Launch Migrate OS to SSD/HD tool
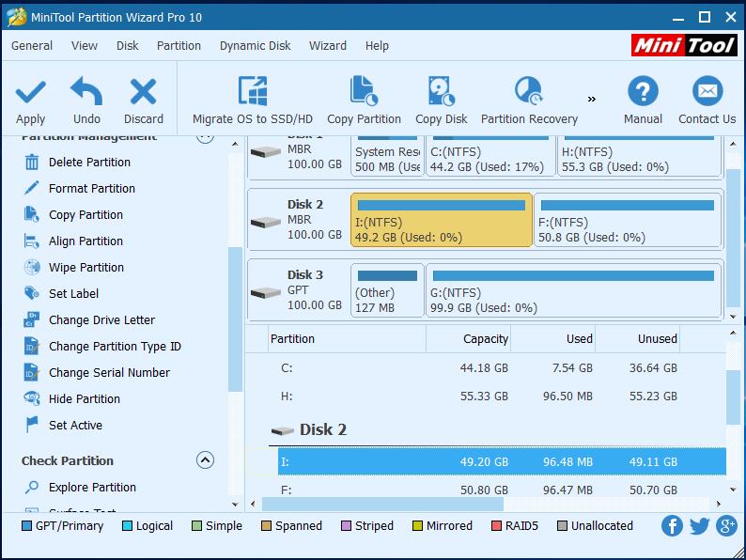 pyautogui.click(x=252, y=100)
